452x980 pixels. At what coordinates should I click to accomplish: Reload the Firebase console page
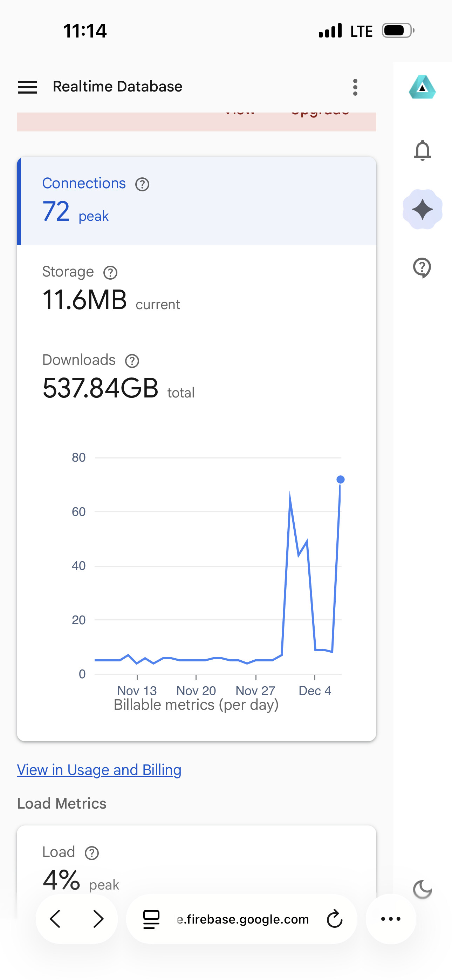point(334,919)
